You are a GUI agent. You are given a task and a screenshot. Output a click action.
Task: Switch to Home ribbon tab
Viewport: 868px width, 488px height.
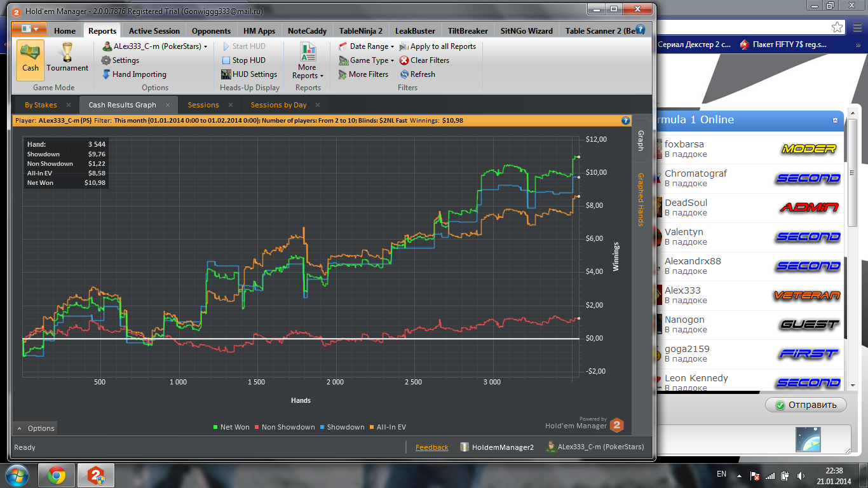(65, 30)
